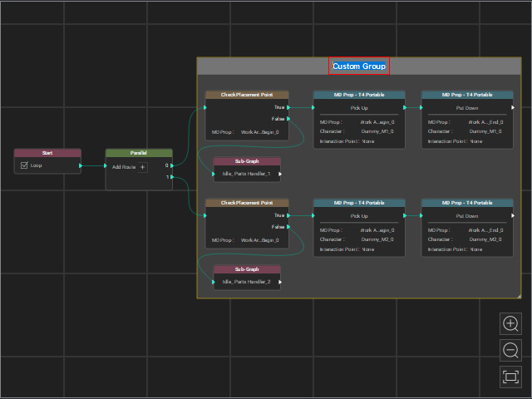
Task: Click the lower Put Down node header
Action: click(467, 203)
